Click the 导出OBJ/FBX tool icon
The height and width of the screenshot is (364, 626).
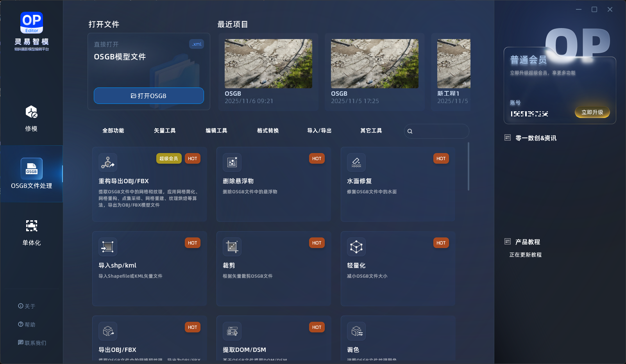[x=108, y=331]
